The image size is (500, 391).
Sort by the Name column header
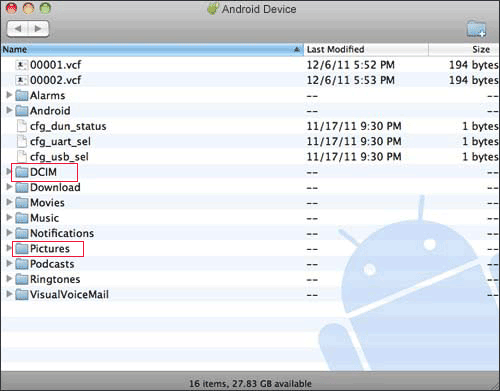[152, 49]
